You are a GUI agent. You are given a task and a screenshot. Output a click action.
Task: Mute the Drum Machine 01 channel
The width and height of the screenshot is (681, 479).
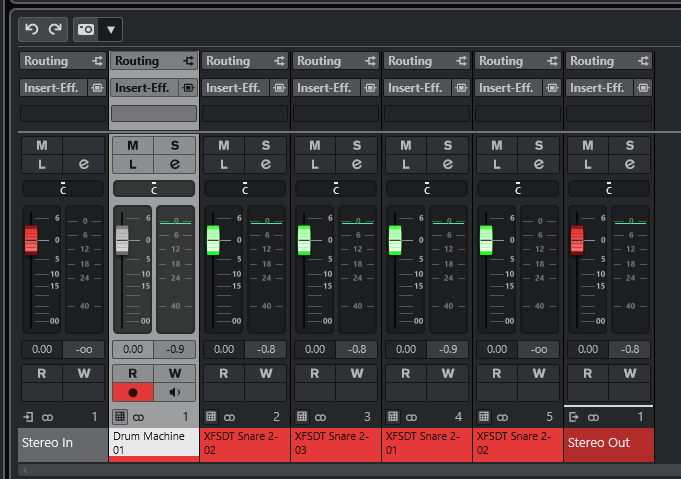point(132,145)
